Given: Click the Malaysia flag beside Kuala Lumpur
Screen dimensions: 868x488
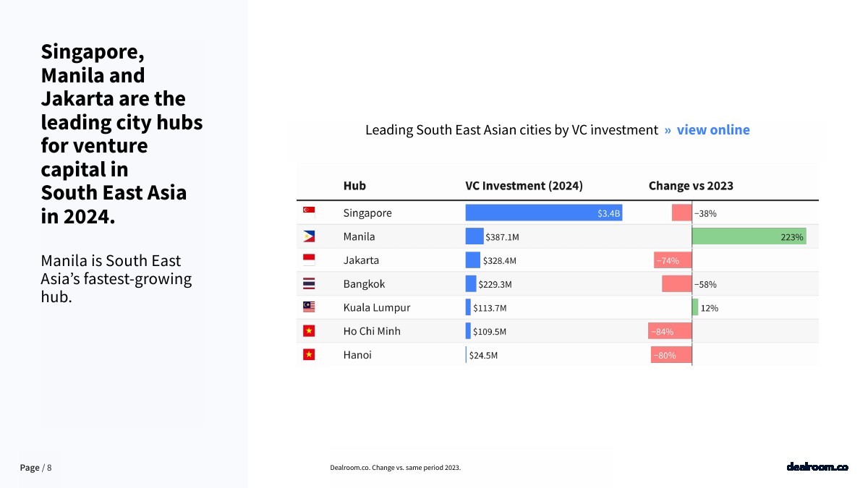Looking at the screenshot, I should click(309, 307).
